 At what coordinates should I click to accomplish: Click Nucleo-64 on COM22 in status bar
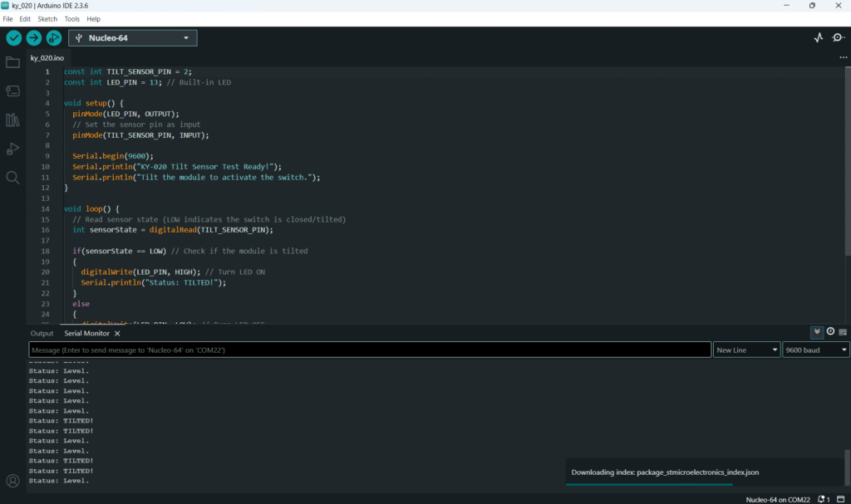tap(776, 499)
